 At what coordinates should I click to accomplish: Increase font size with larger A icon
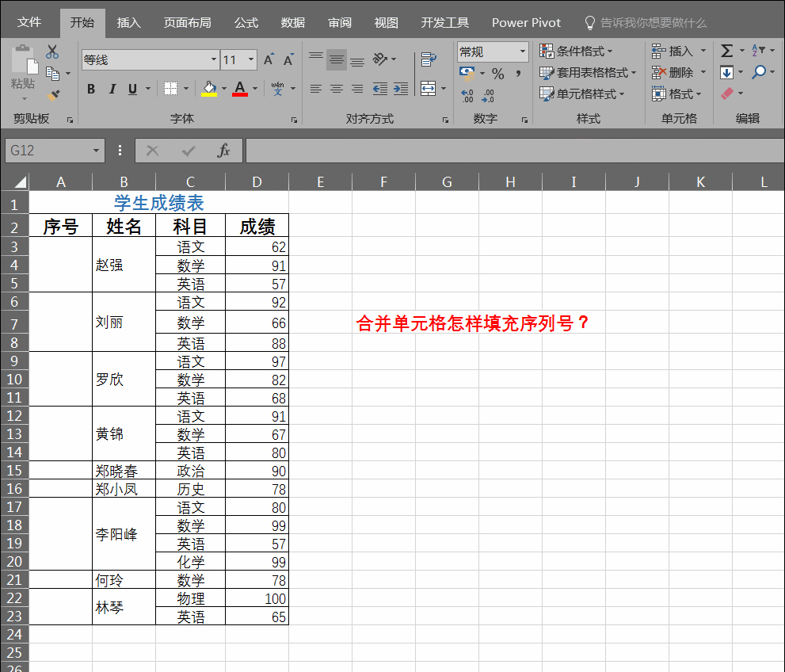pyautogui.click(x=269, y=60)
